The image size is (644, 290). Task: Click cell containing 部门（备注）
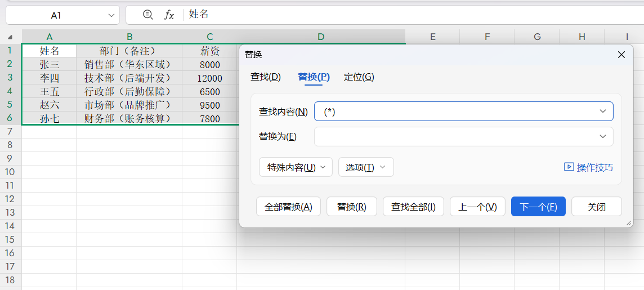129,51
